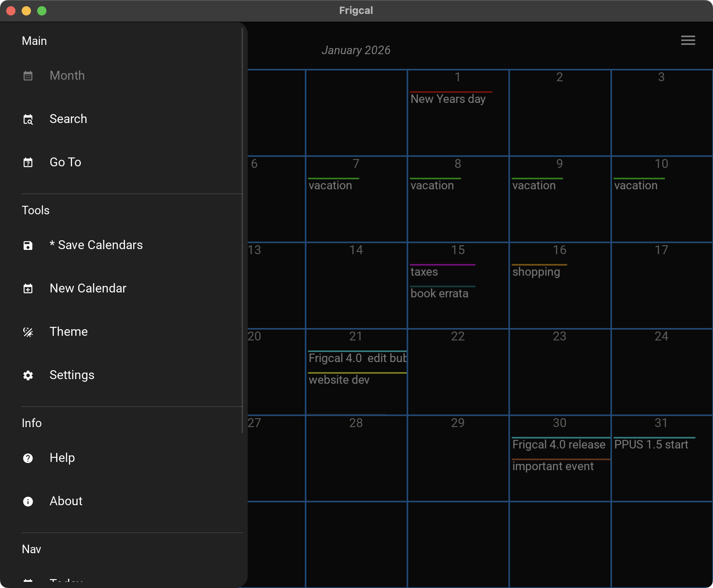713x588 pixels.
Task: Click the Help question mark icon
Action: tap(28, 458)
